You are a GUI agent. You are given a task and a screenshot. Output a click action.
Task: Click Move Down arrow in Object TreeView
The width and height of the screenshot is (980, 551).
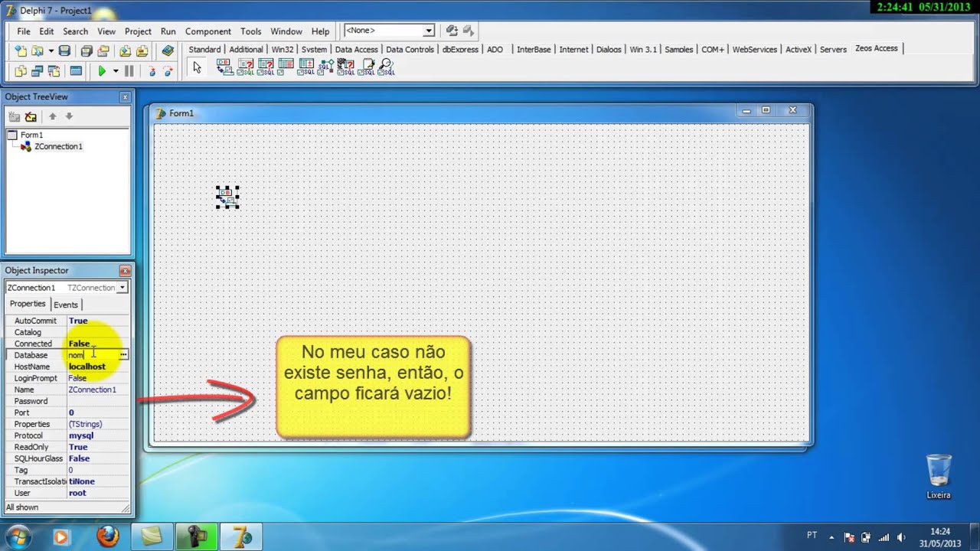pyautogui.click(x=69, y=116)
